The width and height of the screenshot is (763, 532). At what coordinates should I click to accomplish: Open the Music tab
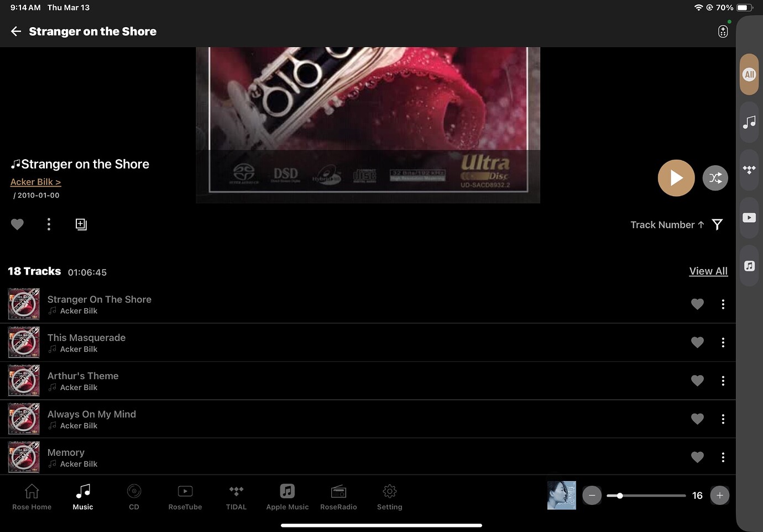pos(83,497)
